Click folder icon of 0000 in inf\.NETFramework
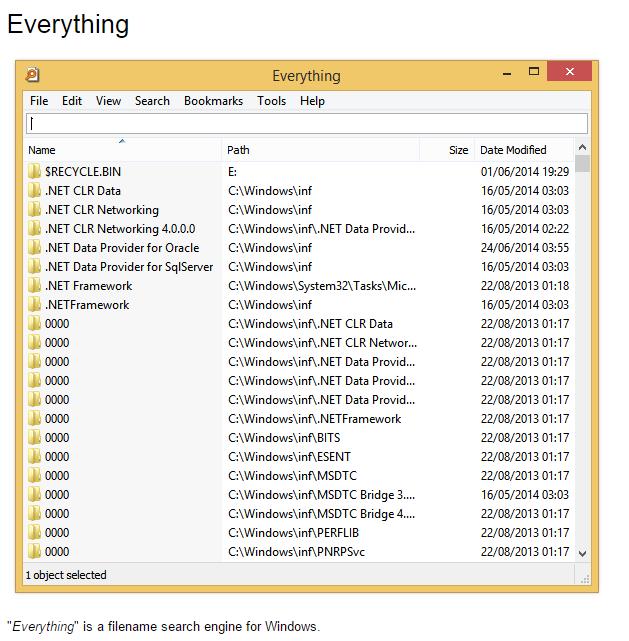629x641 pixels. point(34,419)
